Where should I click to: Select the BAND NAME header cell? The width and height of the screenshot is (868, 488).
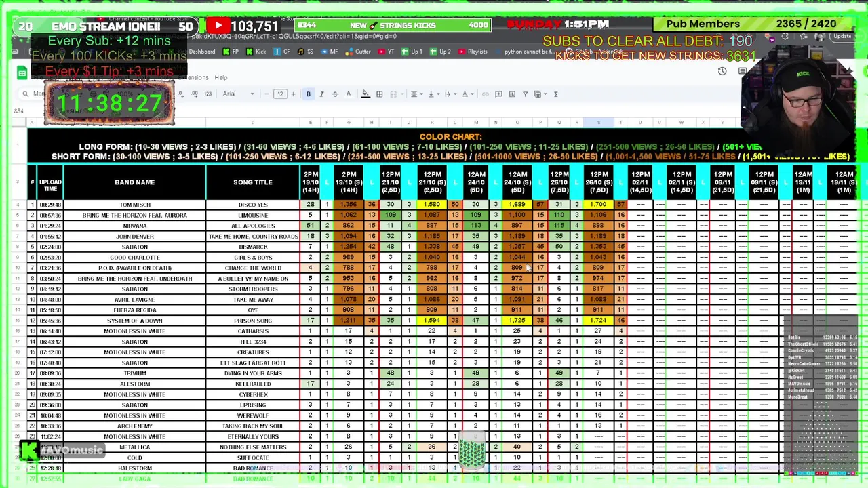[134, 182]
